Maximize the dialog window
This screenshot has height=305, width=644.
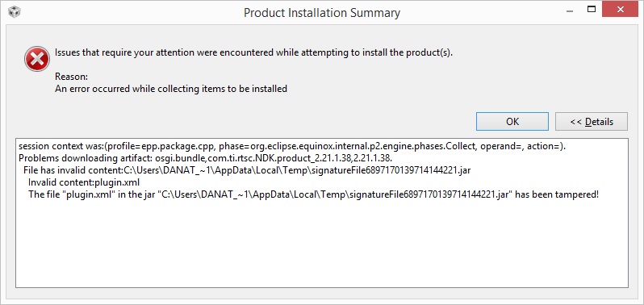[x=591, y=9]
